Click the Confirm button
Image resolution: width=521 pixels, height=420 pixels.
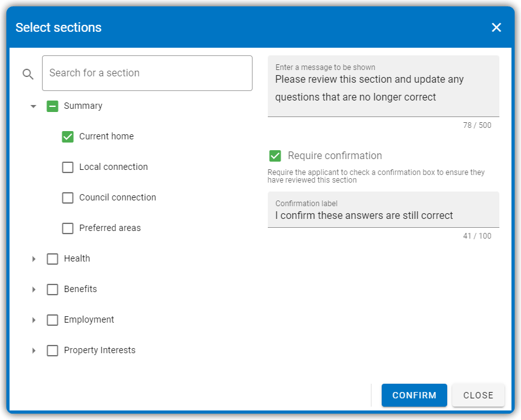[x=414, y=395]
